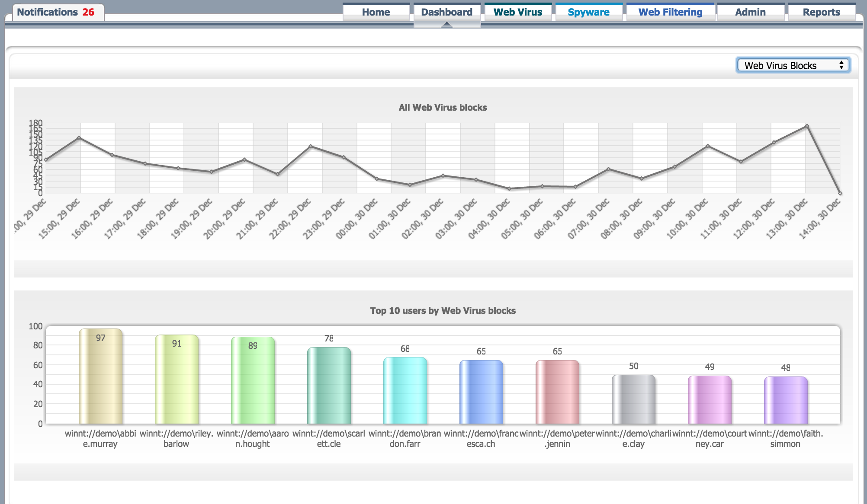The width and height of the screenshot is (867, 504).
Task: Open the Web Filtering tab
Action: (670, 12)
